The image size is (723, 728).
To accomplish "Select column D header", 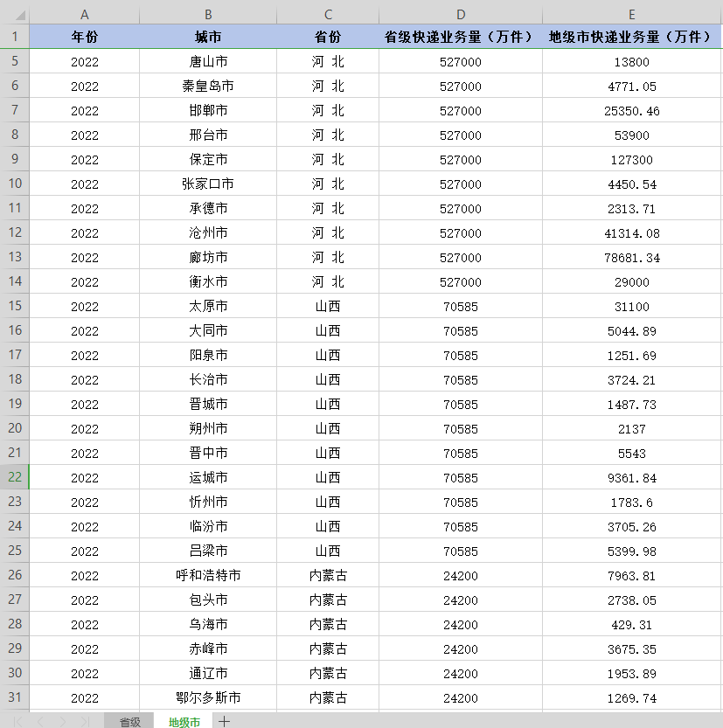I will click(x=461, y=15).
